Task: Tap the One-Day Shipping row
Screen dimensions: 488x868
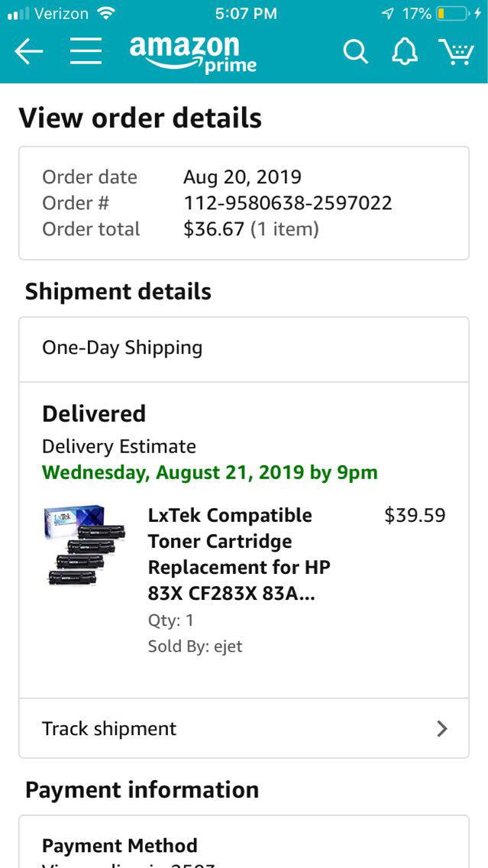Action: tap(244, 348)
